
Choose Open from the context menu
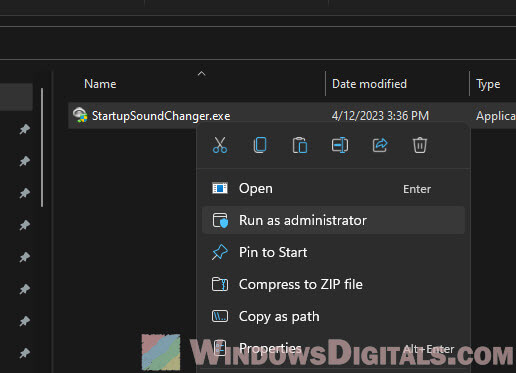tap(333, 189)
